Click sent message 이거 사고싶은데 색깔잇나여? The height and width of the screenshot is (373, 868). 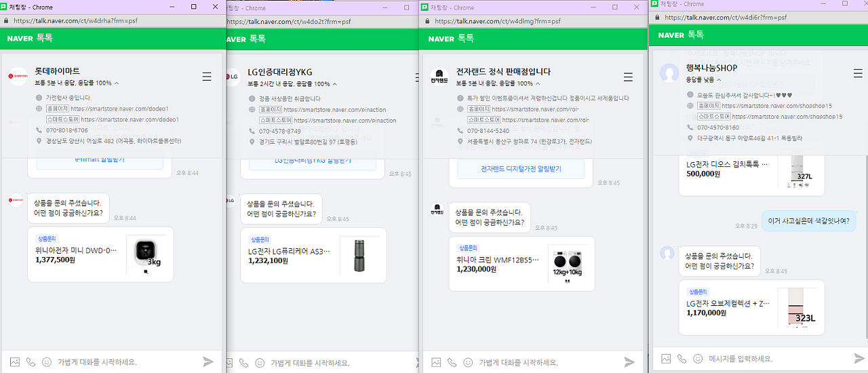click(x=808, y=220)
